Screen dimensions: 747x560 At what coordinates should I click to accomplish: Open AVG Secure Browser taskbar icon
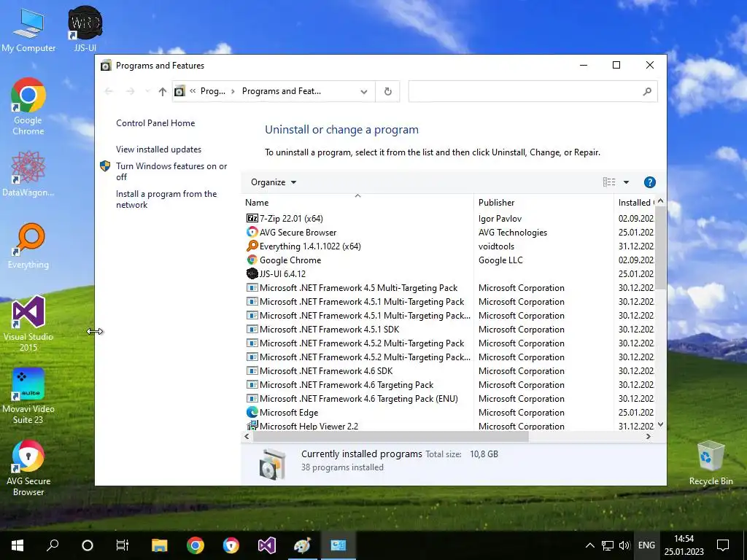(x=231, y=545)
